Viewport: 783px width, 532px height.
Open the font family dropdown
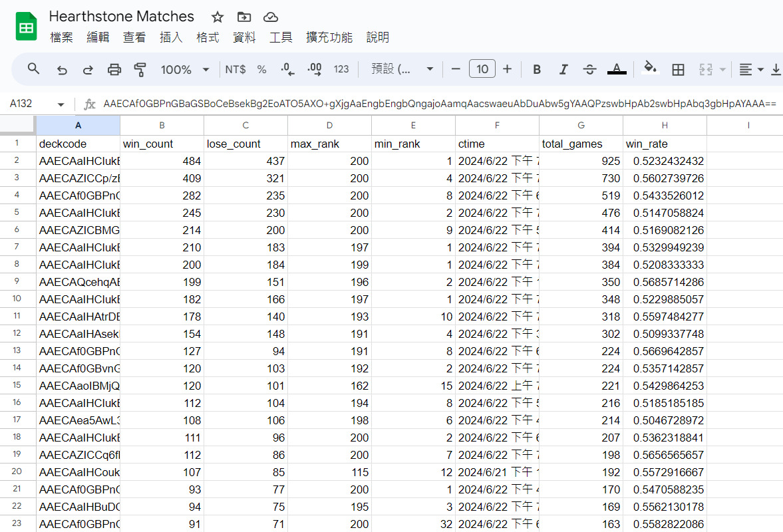pos(402,69)
